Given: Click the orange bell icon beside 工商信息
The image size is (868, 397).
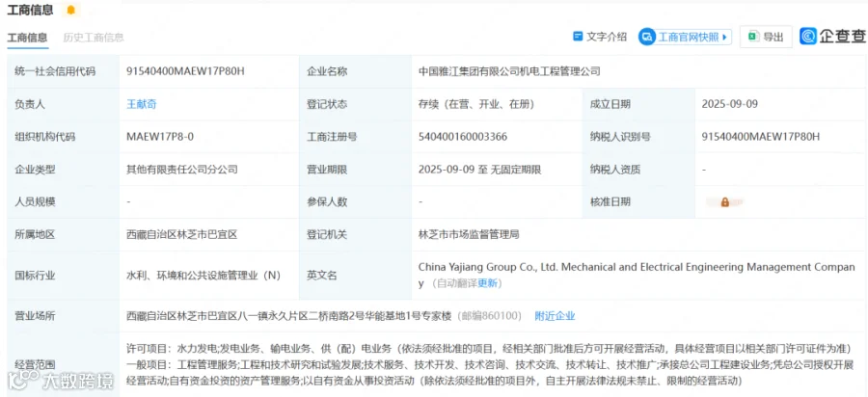Looking at the screenshot, I should [70, 10].
